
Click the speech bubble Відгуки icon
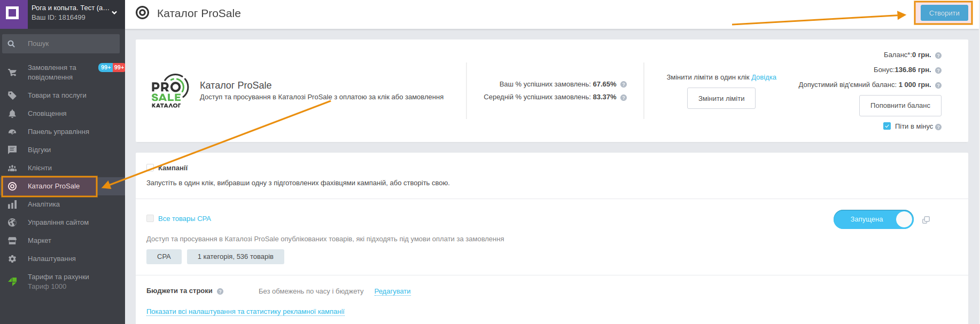coord(12,150)
